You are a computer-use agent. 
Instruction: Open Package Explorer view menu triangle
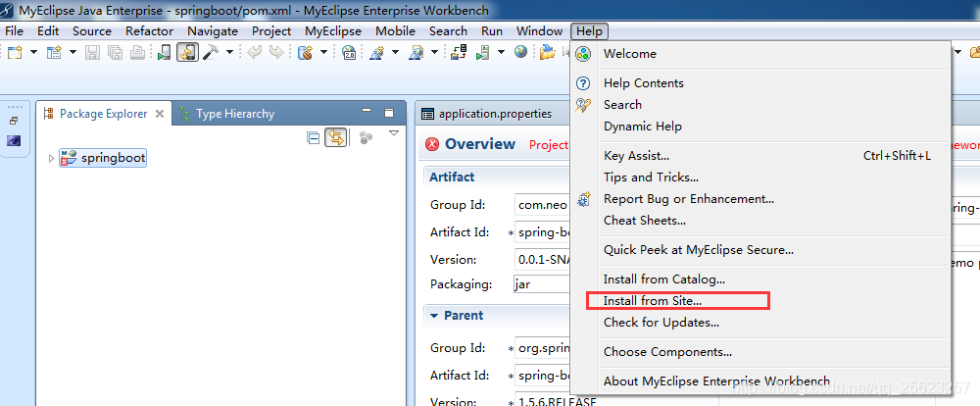tap(393, 132)
